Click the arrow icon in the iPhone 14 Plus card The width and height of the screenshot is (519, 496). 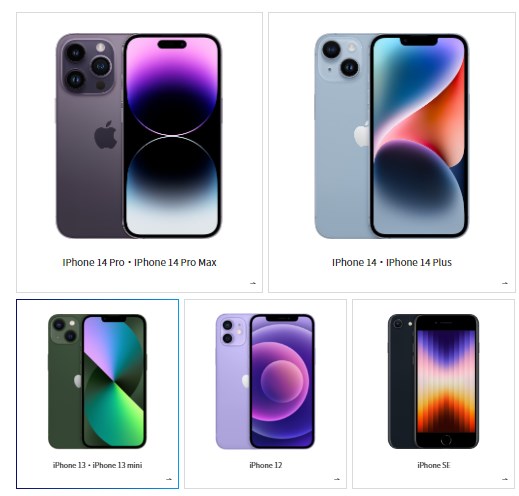point(505,283)
